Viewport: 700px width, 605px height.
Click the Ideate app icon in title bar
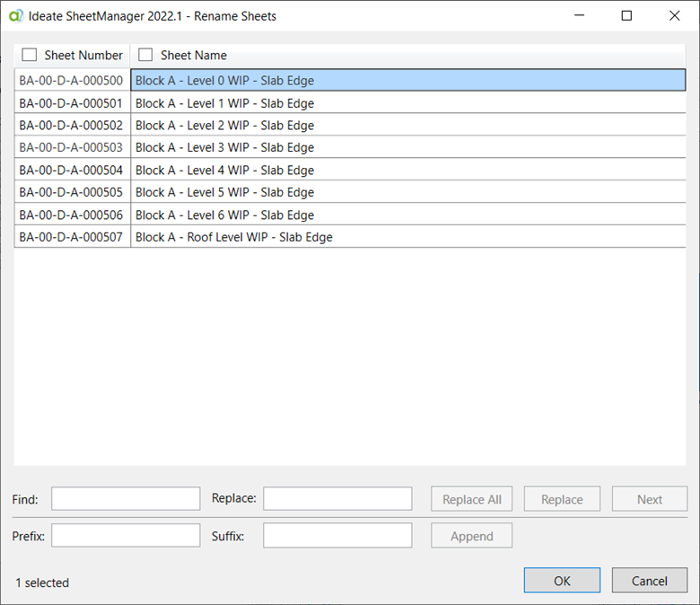pos(16,16)
